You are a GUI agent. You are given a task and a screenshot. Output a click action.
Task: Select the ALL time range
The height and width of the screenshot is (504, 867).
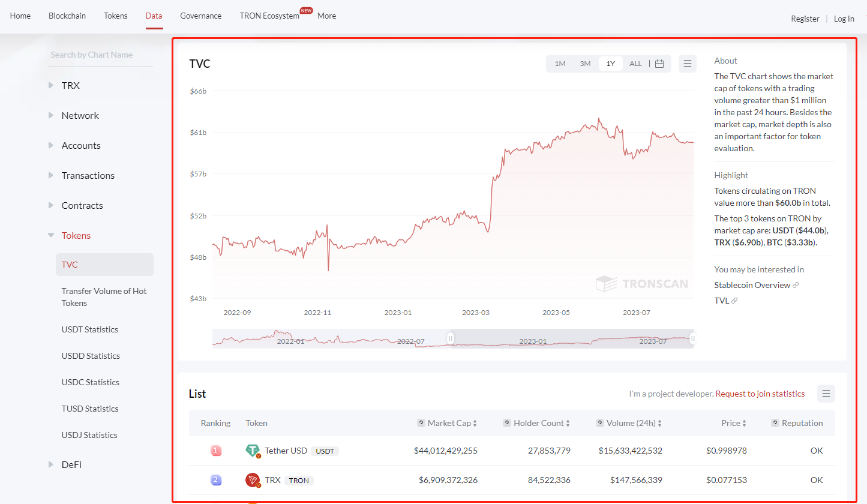point(635,64)
